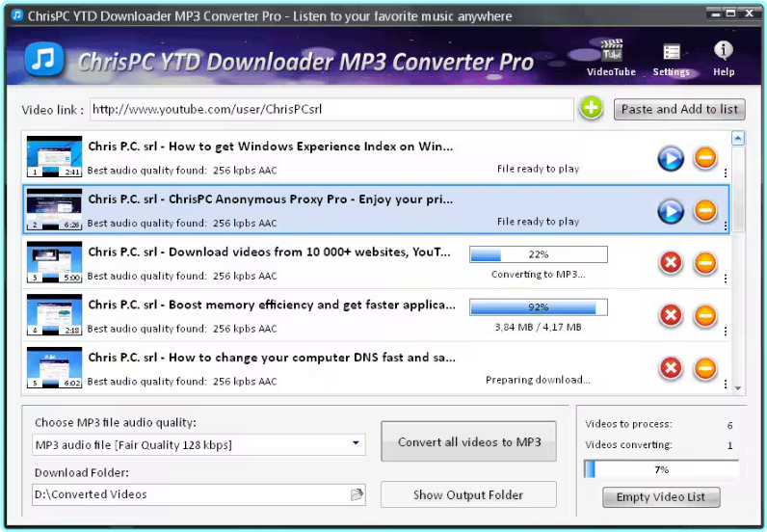Select the Boost memory efficiency title
Screen dimensions: 767x532
click(272, 305)
